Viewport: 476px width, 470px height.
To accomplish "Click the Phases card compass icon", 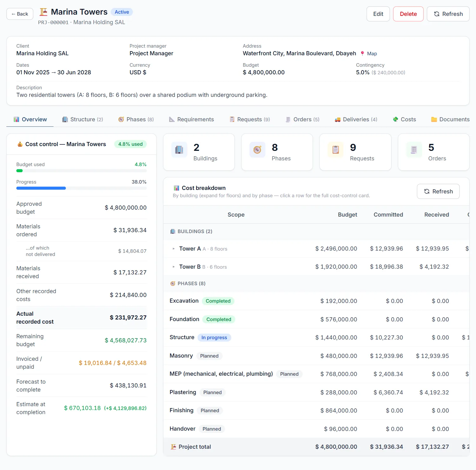I will [257, 150].
